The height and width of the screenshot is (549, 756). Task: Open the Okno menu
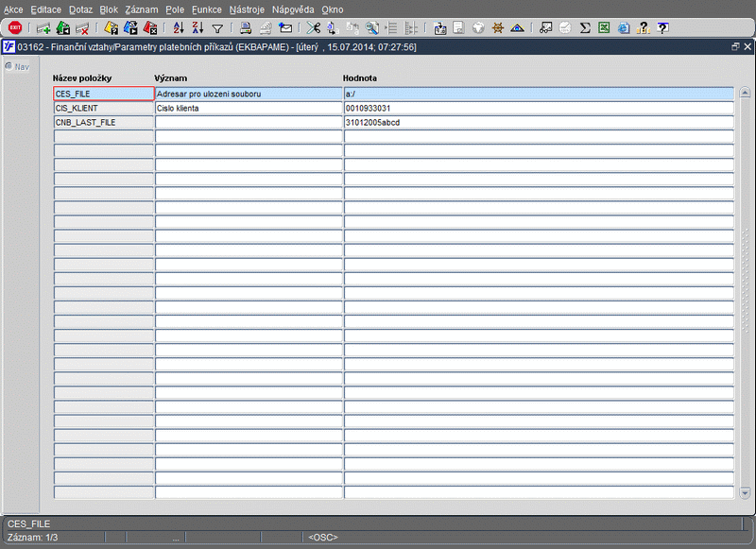tap(333, 9)
